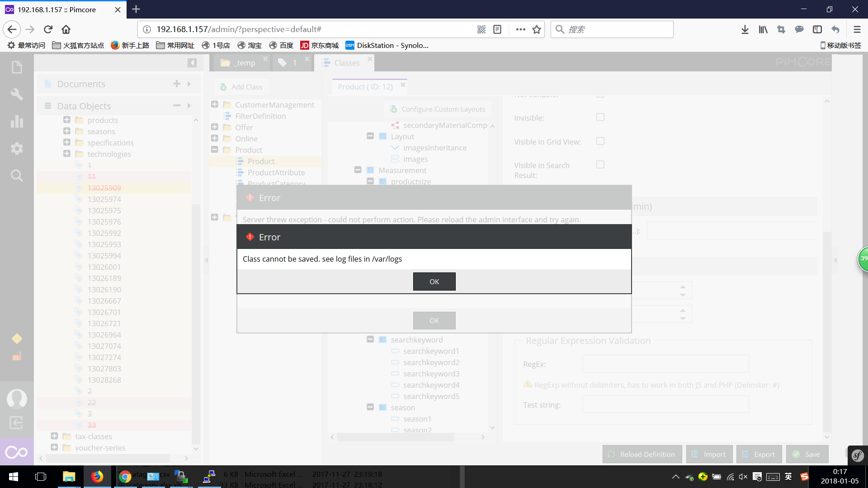Open File Explorer from the taskbar
The width and height of the screenshot is (868, 488).
pyautogui.click(x=69, y=477)
